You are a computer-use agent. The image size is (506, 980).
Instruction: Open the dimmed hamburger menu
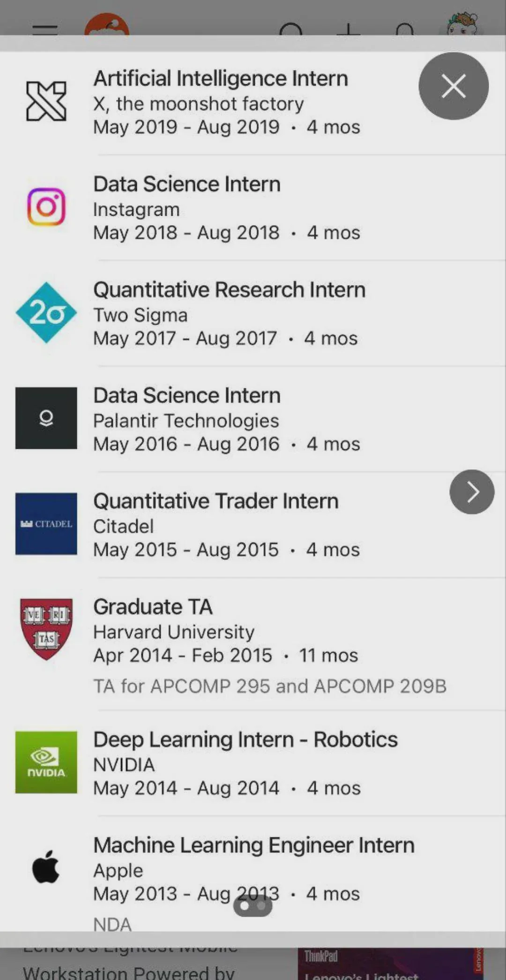(45, 30)
